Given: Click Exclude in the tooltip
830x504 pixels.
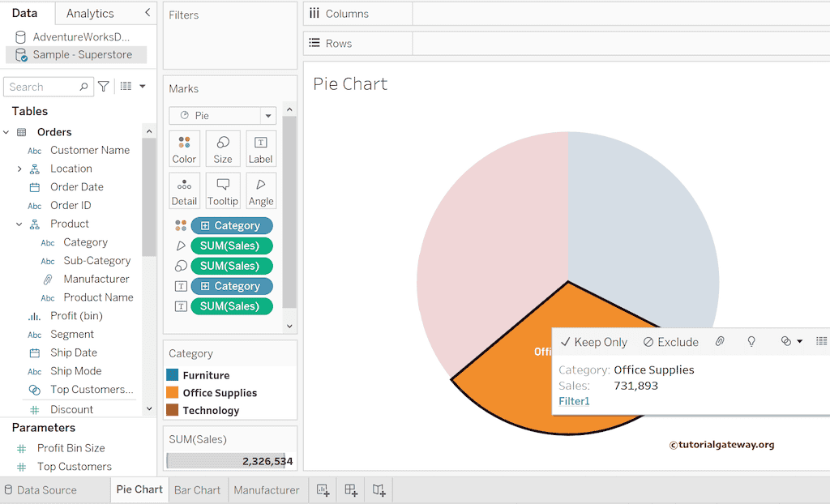Looking at the screenshot, I should [670, 342].
